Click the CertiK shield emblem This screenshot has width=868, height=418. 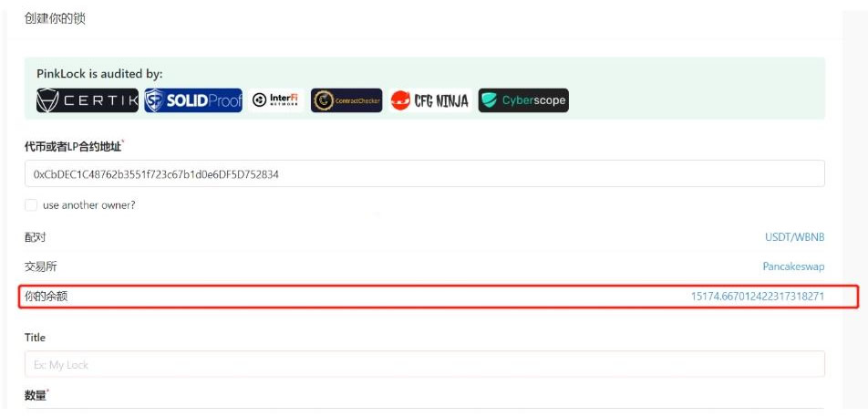pyautogui.click(x=47, y=100)
